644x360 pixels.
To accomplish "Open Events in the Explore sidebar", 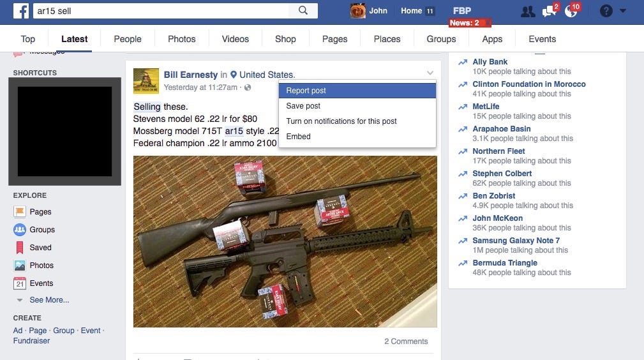I will (x=33, y=283).
